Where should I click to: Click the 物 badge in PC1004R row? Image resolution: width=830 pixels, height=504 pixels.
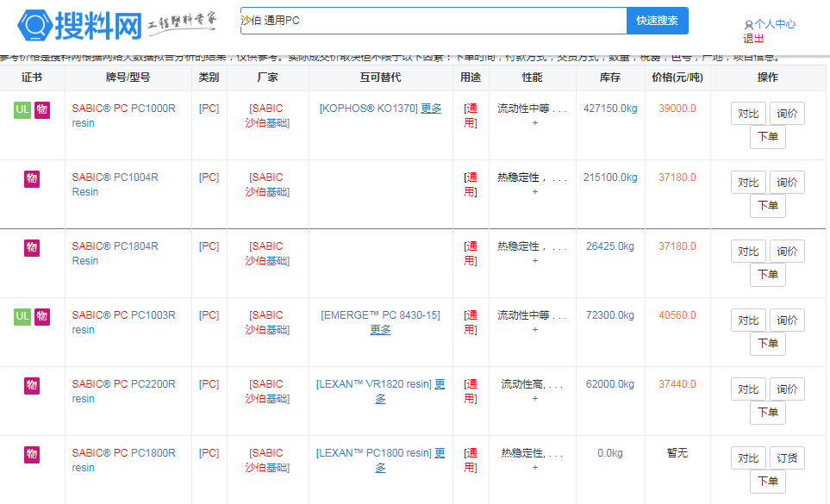[x=32, y=178]
